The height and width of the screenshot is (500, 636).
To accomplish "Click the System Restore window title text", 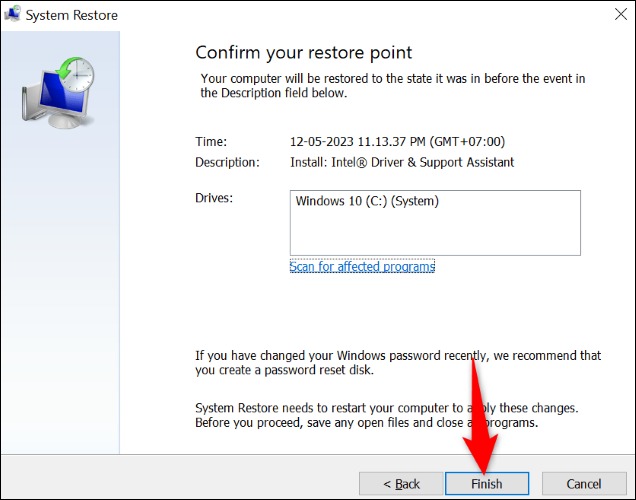I will tap(72, 15).
